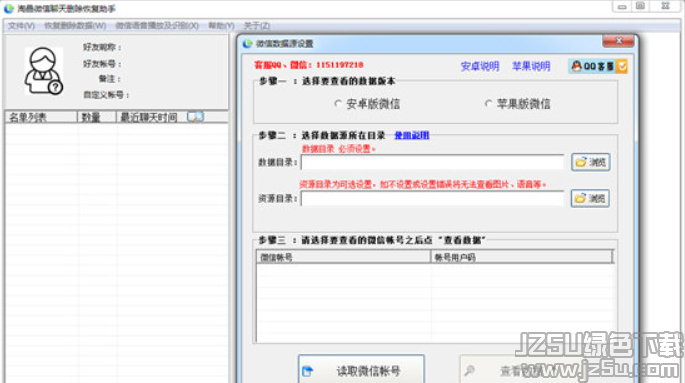
Task: Open the 微信语音播放及识别(X) menu
Action: [x=157, y=26]
